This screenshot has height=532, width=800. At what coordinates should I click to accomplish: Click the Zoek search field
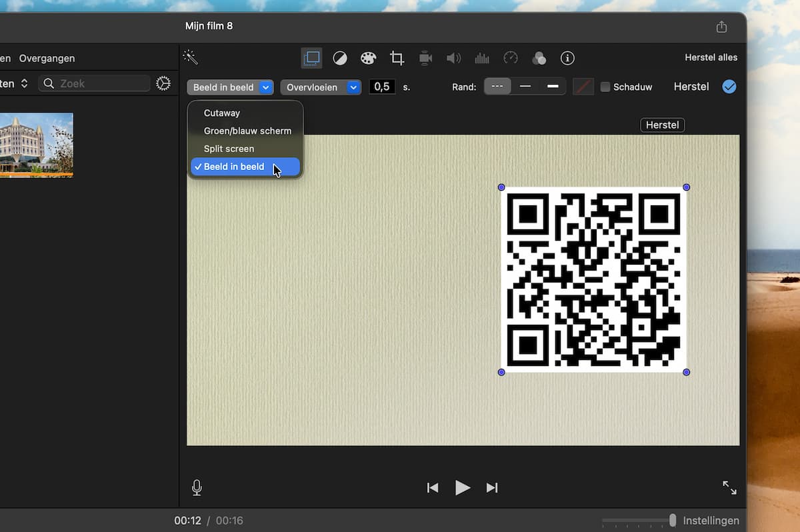click(x=95, y=83)
